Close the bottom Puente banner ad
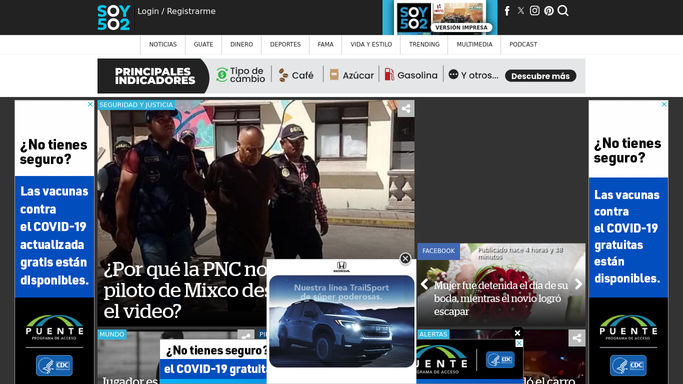This screenshot has height=384, width=683. tap(517, 333)
